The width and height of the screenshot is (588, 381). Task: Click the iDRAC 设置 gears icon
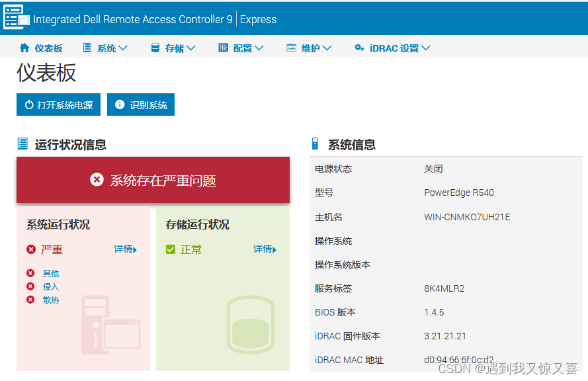pyautogui.click(x=359, y=48)
